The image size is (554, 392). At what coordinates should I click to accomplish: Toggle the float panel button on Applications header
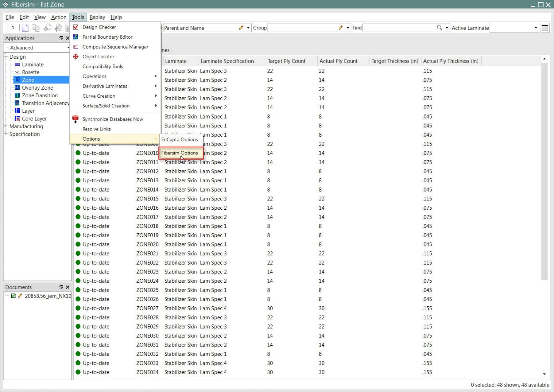(61, 38)
